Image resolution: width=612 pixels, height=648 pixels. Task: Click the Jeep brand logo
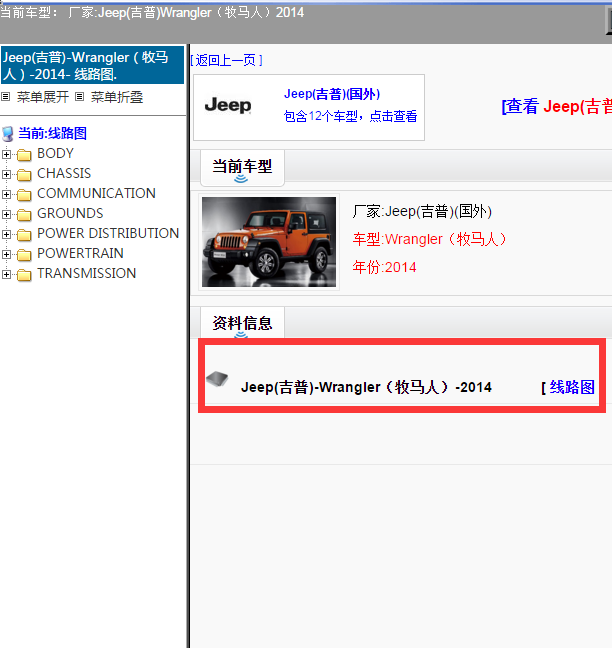[228, 105]
